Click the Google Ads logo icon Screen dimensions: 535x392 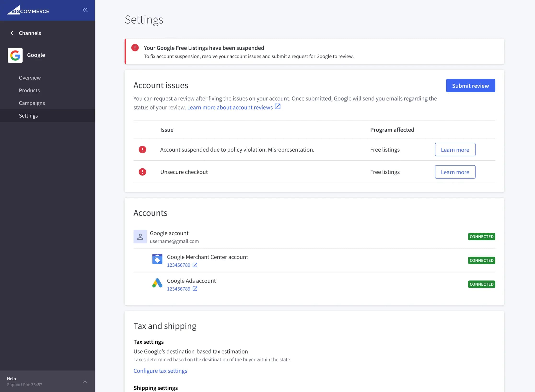(157, 283)
